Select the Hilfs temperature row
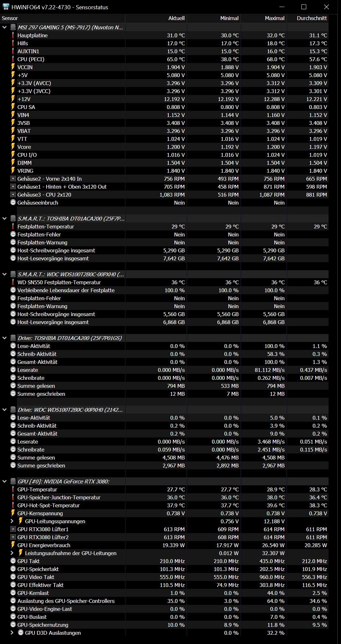Image resolution: width=341 pixels, height=644 pixels. click(164, 43)
